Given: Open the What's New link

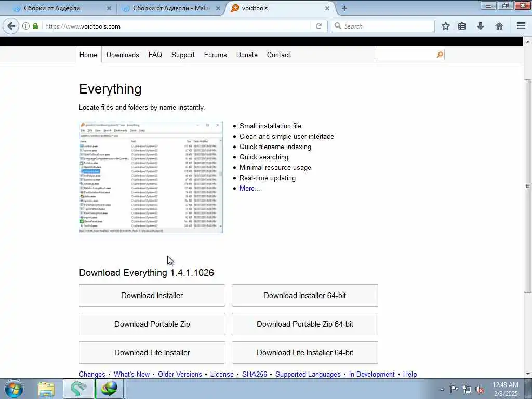Looking at the screenshot, I should (131, 374).
